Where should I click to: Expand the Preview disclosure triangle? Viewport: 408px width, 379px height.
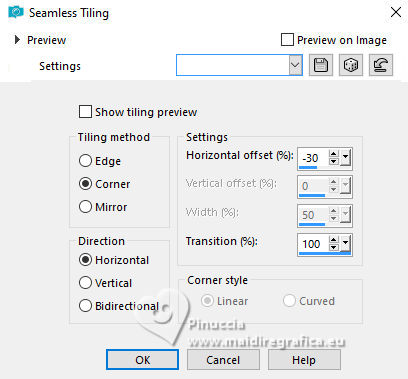tap(17, 40)
